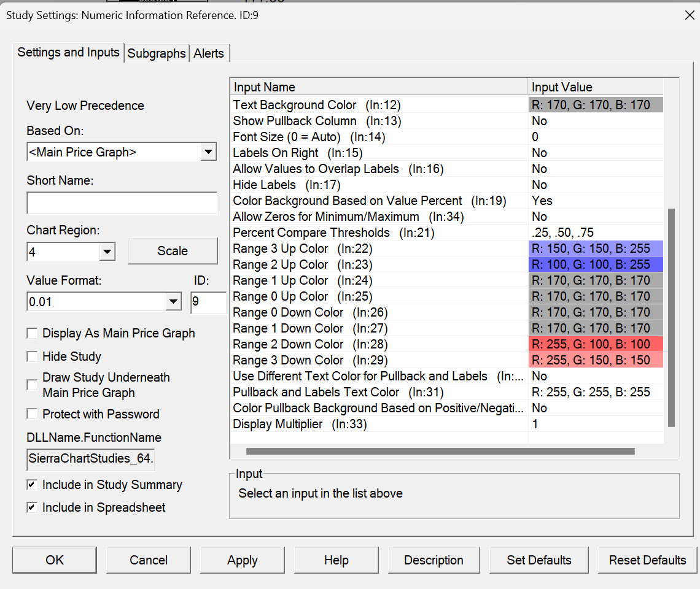The width and height of the screenshot is (700, 589).
Task: Click the vertical scrollbar of inputs list
Action: click(671, 317)
